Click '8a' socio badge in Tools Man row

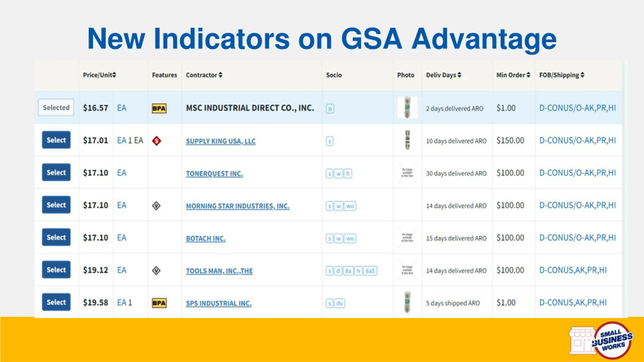pos(348,271)
